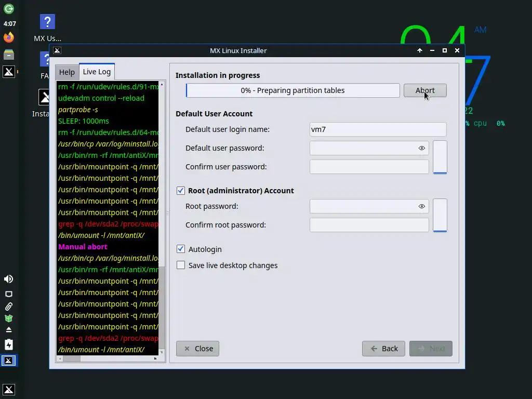Maximize the MX Linux Installer window

point(445,50)
